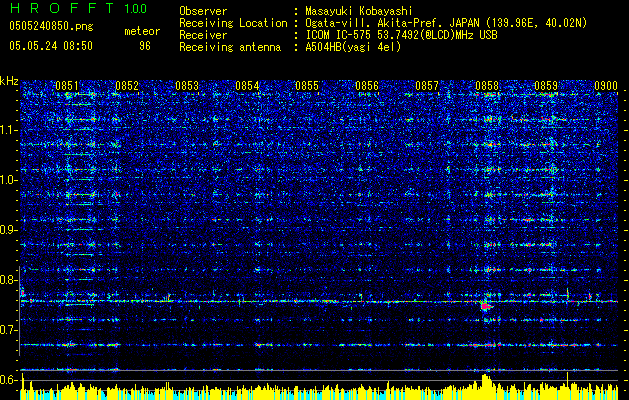Screen dimensions: 629x400
Task: Select the 0857 time marker
Action: coord(427,86)
